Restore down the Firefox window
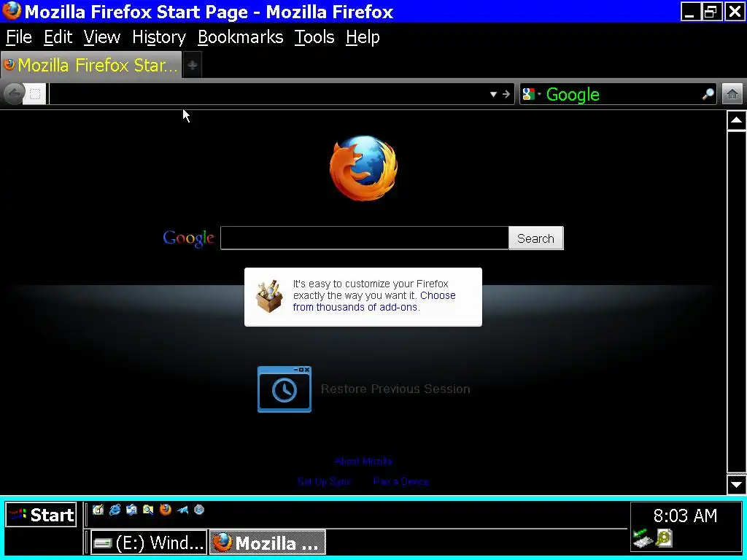Viewport: 747px width, 560px height. click(711, 12)
